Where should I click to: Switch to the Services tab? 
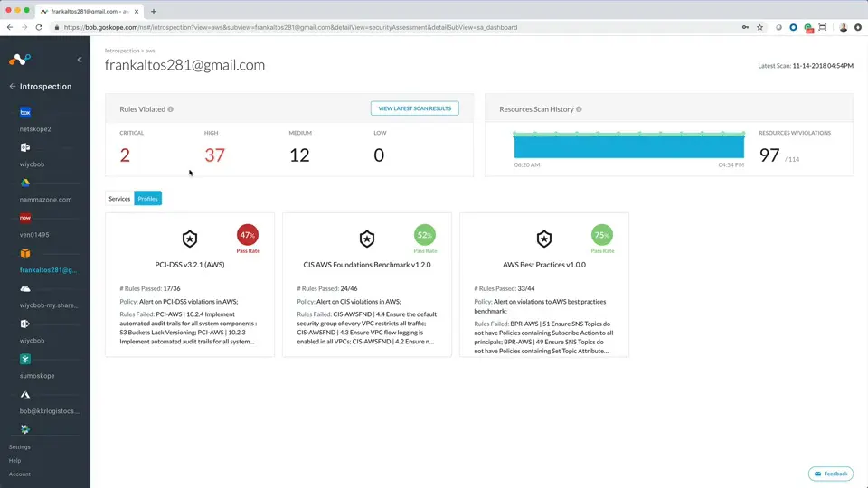coord(119,199)
